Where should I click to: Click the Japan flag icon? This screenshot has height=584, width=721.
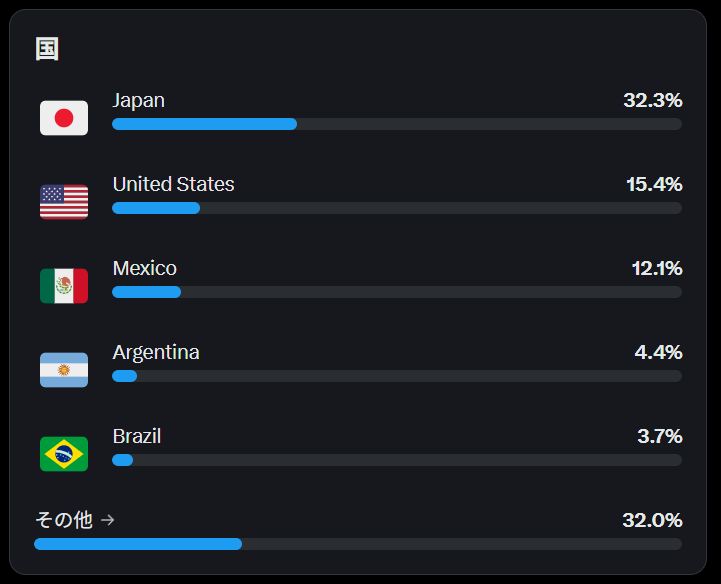tap(64, 118)
